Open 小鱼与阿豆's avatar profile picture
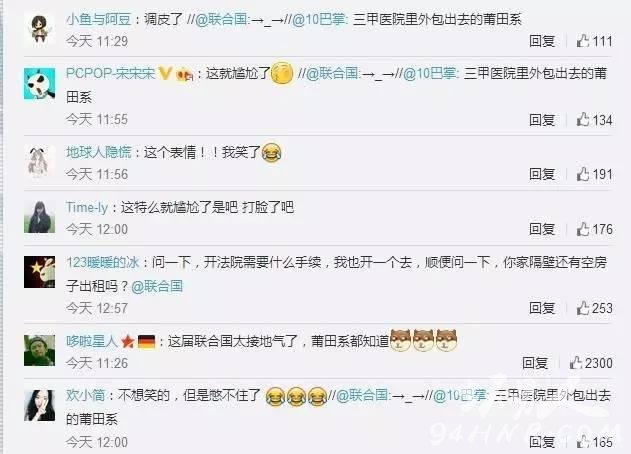Viewport: 631px width, 454px height. pos(39,28)
